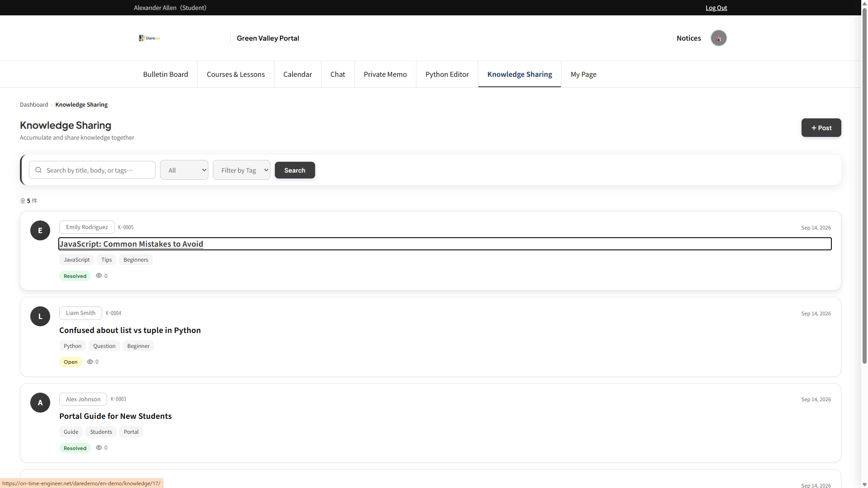Open the user profile avatar icon
Screen dimensions: 868x488
click(x=718, y=38)
